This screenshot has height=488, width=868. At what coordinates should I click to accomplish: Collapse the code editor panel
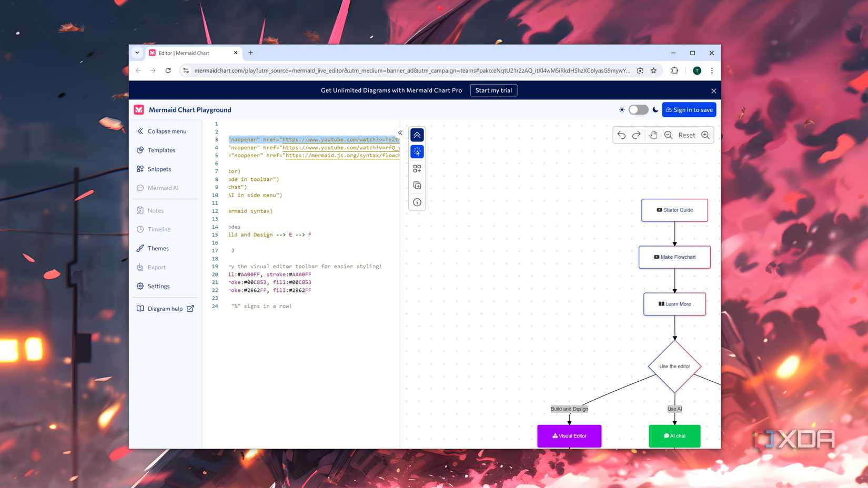[400, 133]
